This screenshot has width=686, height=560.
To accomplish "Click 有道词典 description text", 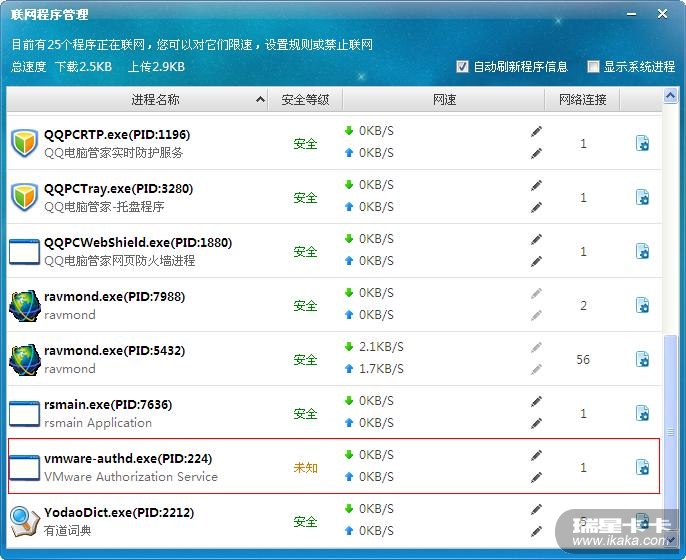I will (x=67, y=531).
